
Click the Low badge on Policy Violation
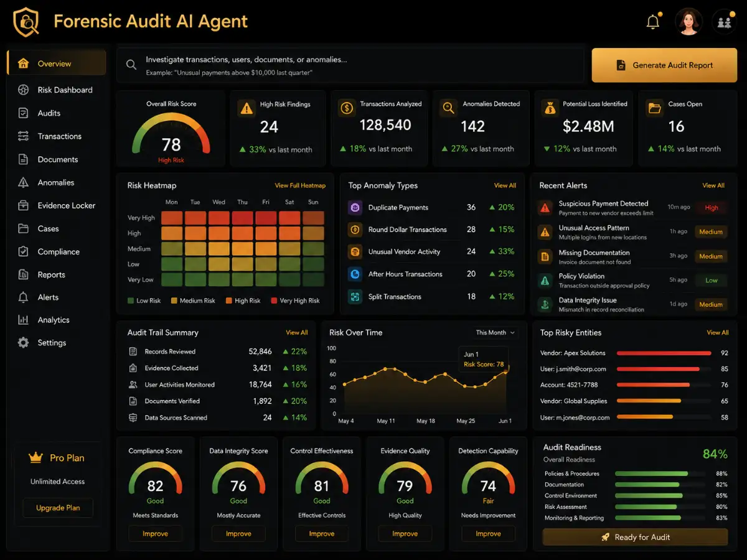712,281
